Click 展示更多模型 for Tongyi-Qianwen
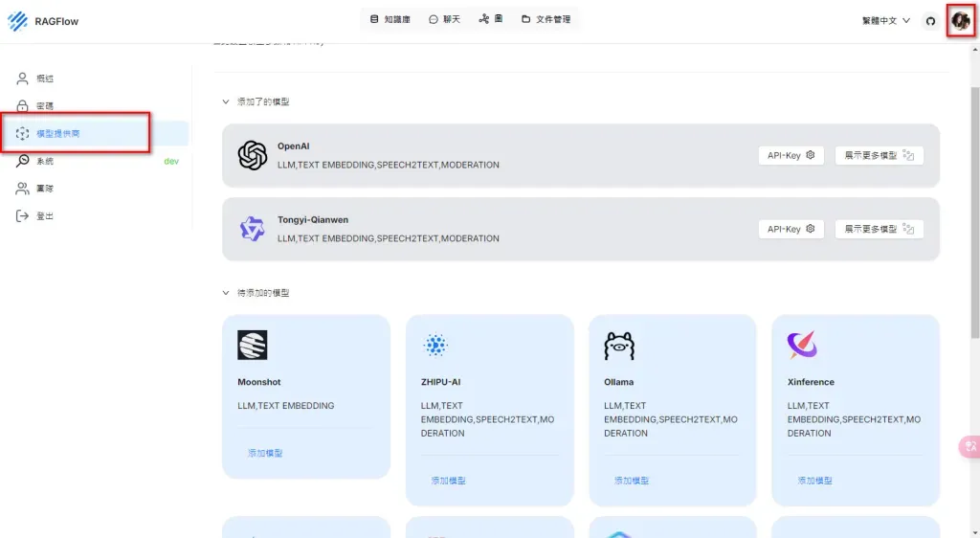Viewport: 980px width, 538px height. point(879,230)
